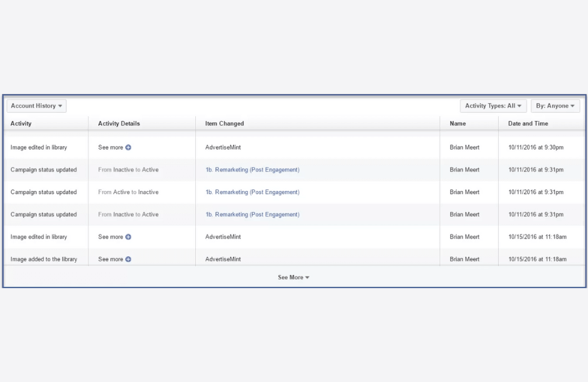Expand "See More" at the table bottom
The height and width of the screenshot is (382, 588).
[293, 277]
